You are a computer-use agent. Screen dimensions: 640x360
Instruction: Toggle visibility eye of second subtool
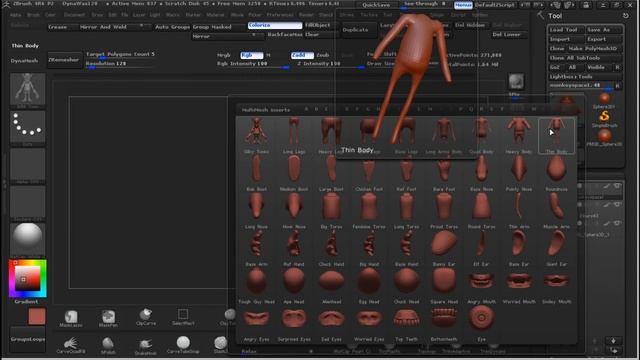618,205
